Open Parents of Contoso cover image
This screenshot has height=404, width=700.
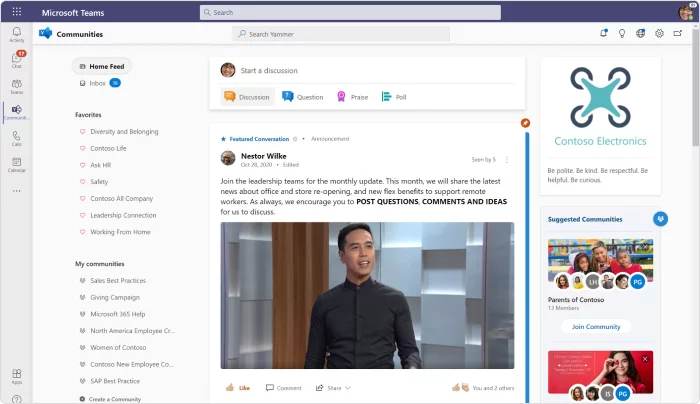(600, 259)
